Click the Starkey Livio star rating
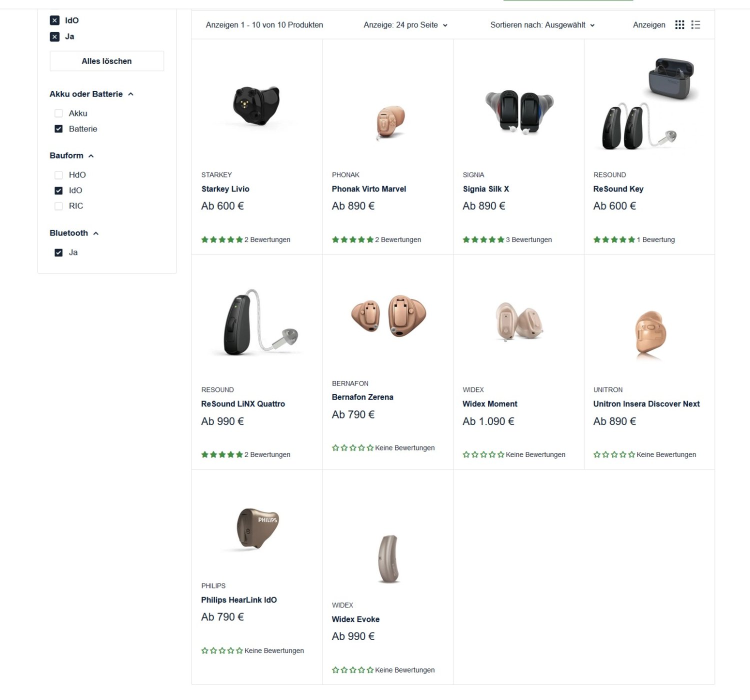Image resolution: width=750 pixels, height=700 pixels. 222,239
